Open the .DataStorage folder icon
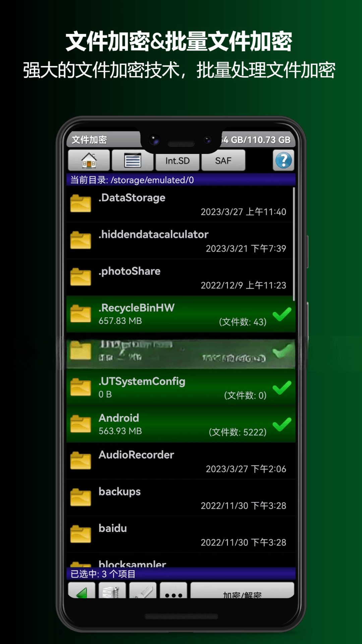This screenshot has height=644, width=362. [x=80, y=204]
